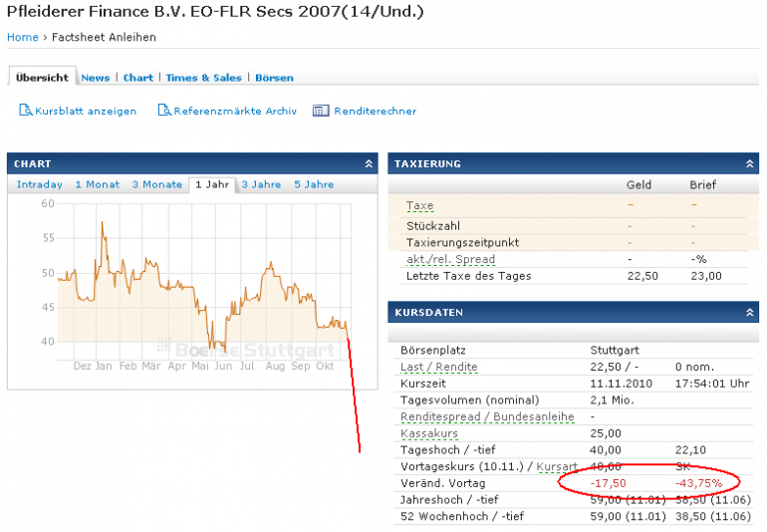Click the Kursblatt anzeigen link text
Viewport: 767px width, 532px height.
86,112
